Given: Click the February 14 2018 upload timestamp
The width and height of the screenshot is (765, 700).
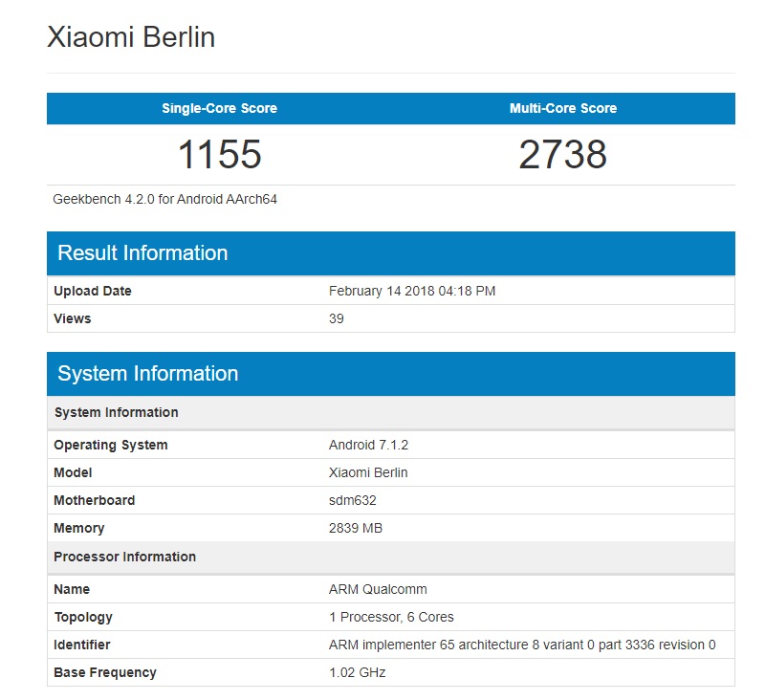Looking at the screenshot, I should tap(409, 291).
